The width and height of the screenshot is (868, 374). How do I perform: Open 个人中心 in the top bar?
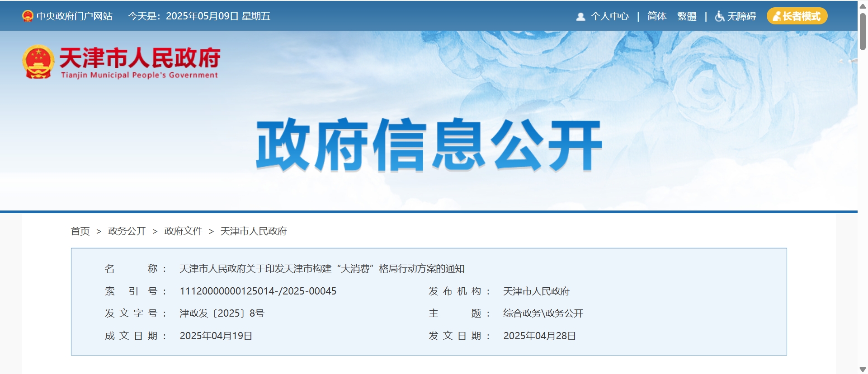(609, 16)
